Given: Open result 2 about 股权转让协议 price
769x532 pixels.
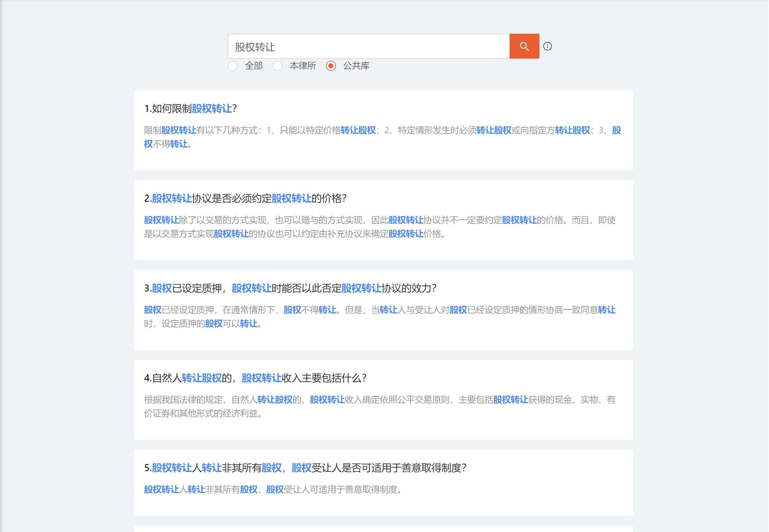Looking at the screenshot, I should click(x=245, y=198).
